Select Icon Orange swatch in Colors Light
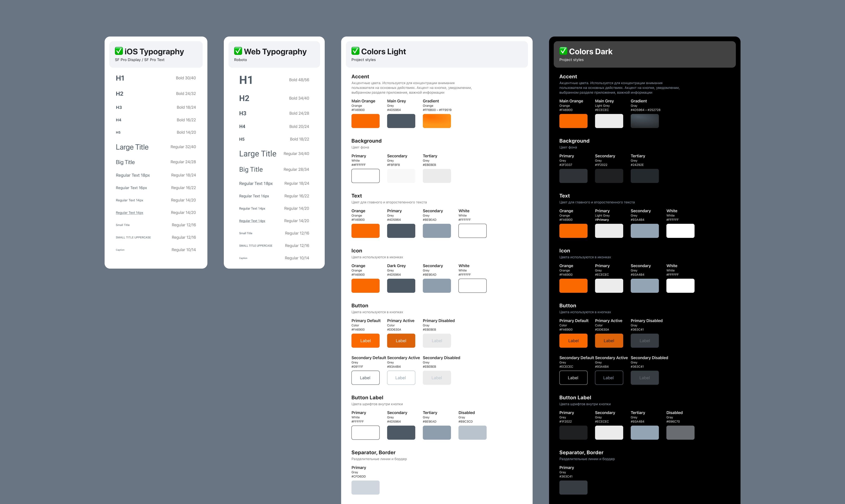The width and height of the screenshot is (845, 504). (365, 286)
